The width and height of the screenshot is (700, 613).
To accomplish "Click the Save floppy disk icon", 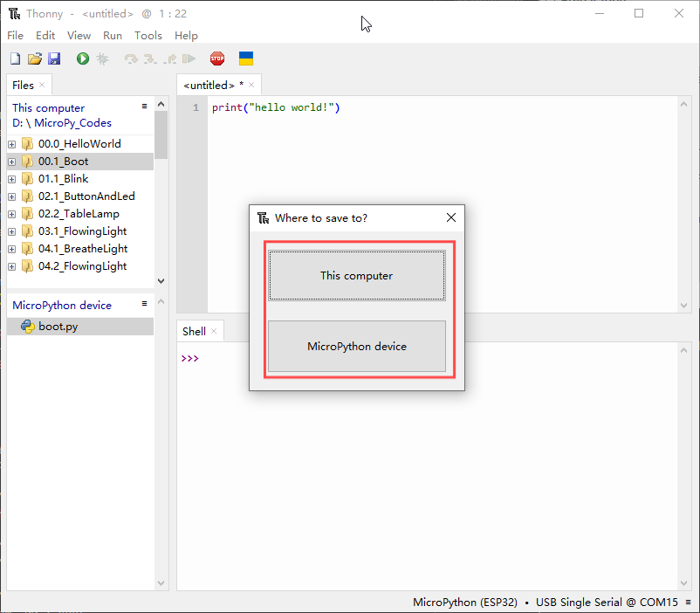I will pos(54,59).
